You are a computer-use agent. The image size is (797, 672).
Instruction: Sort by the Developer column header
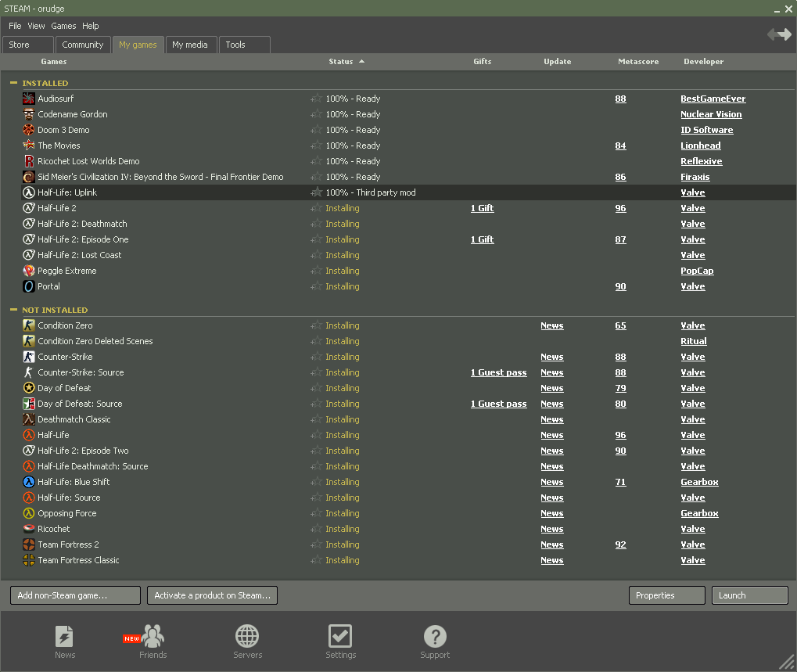coord(703,62)
